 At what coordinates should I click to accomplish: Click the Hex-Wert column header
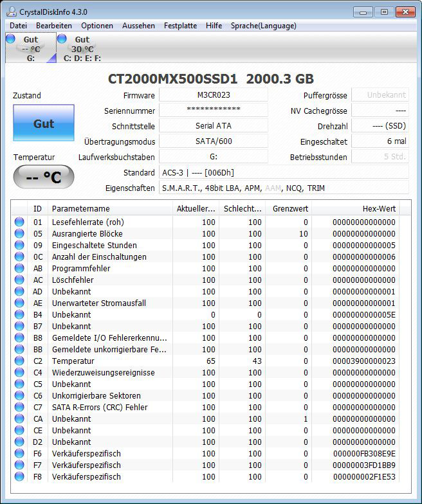356,208
